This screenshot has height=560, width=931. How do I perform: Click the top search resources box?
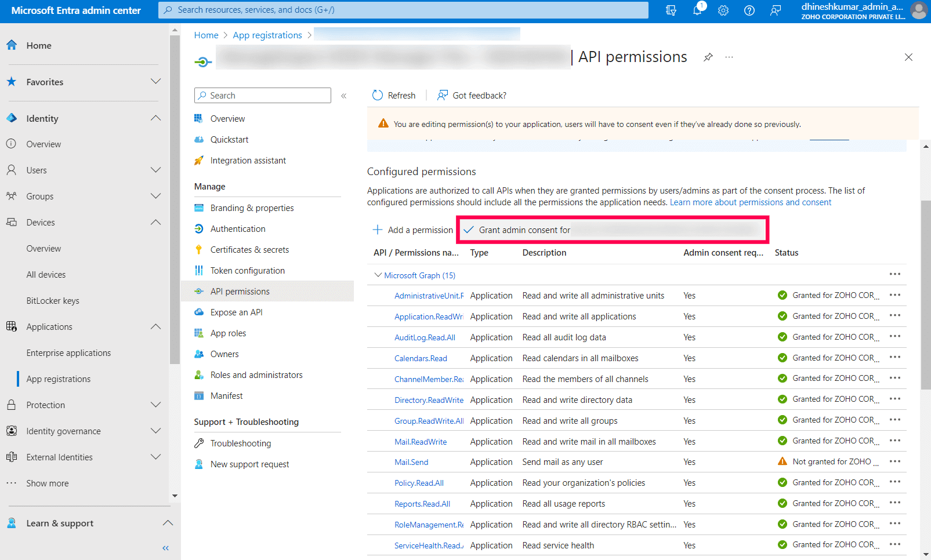click(x=403, y=10)
